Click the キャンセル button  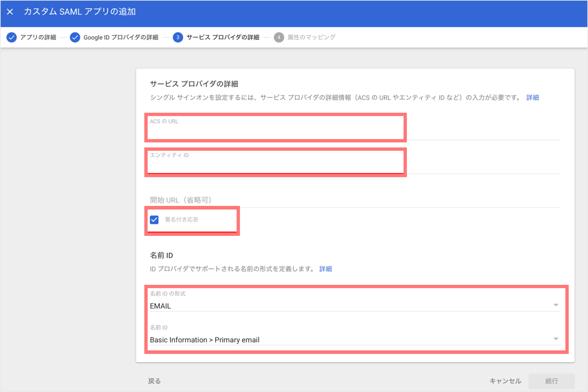point(505,381)
